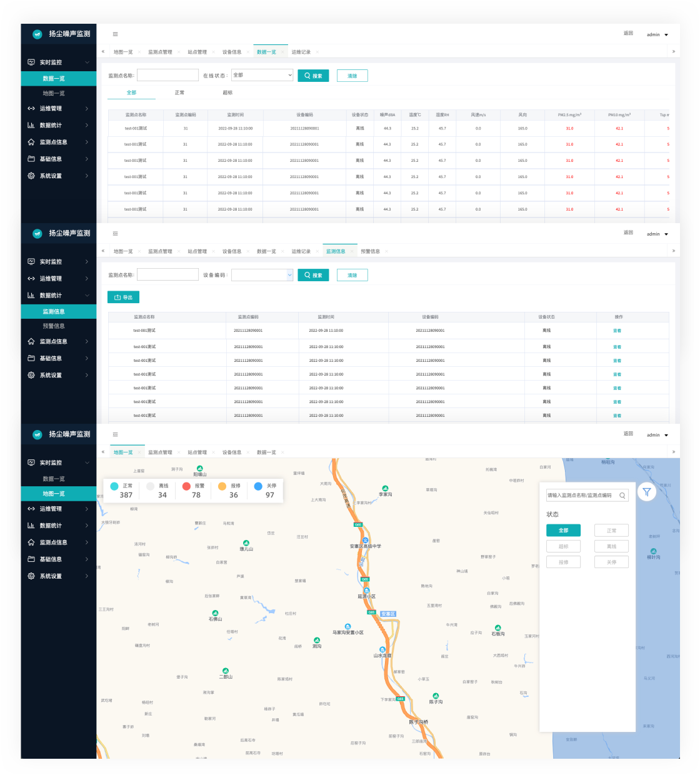Filter map by 关停 status in filter panel

611,562
